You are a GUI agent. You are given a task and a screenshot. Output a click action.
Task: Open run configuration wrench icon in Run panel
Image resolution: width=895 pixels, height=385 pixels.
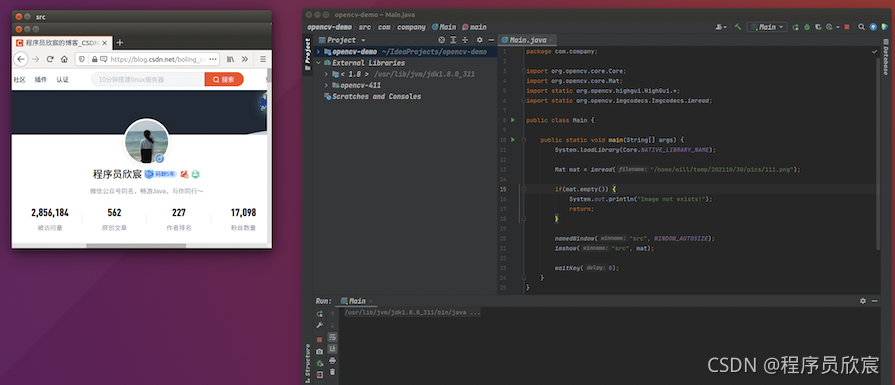pos(320,325)
